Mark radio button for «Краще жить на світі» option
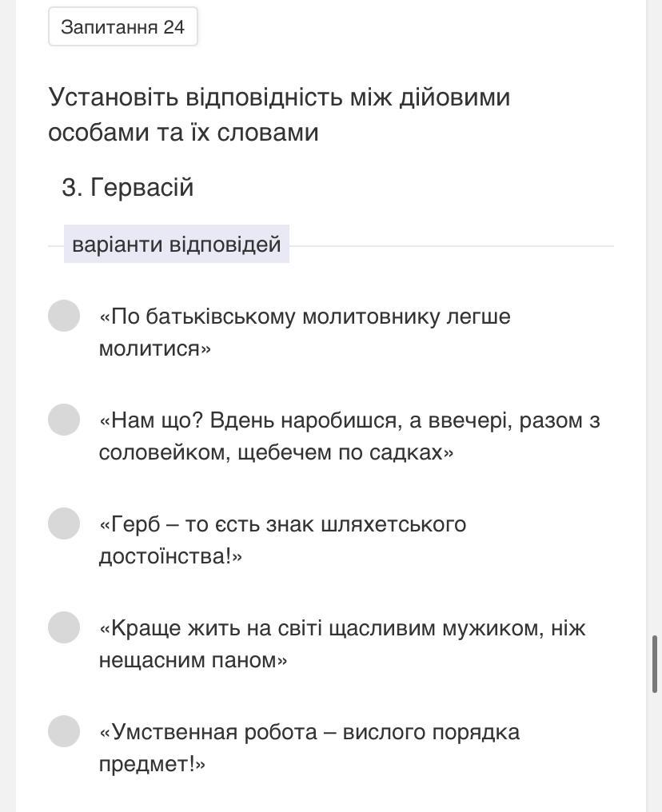 (64, 627)
